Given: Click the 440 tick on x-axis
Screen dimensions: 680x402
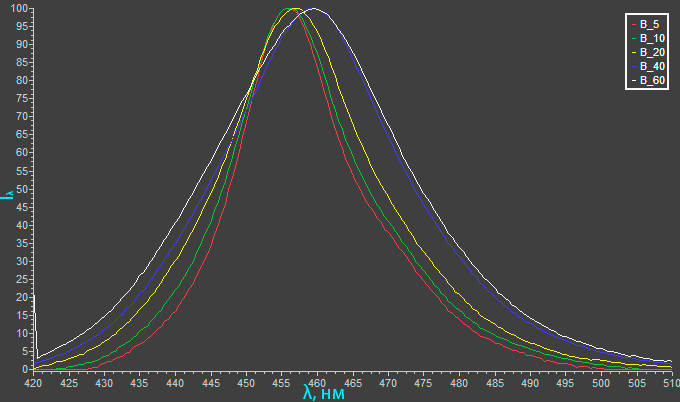Looking at the screenshot, I should tap(175, 381).
